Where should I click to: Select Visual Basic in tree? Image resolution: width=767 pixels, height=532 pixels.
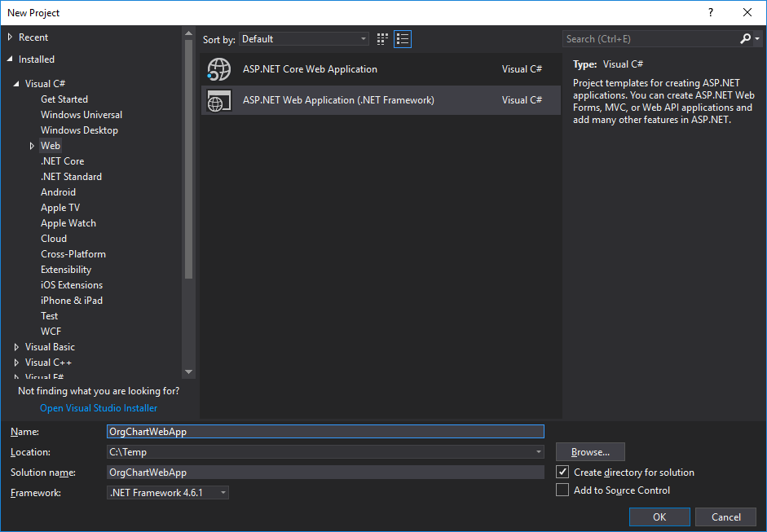(50, 347)
